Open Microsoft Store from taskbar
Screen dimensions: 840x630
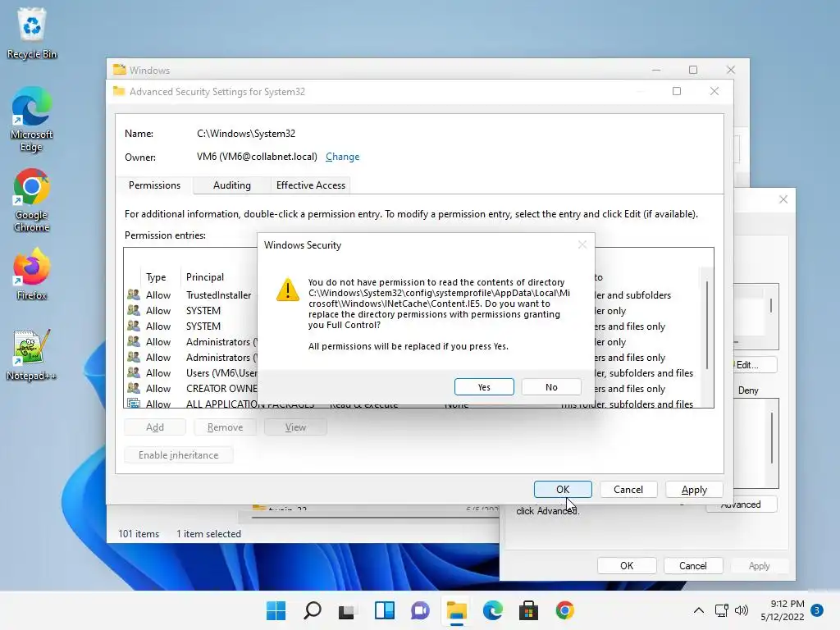(529, 610)
